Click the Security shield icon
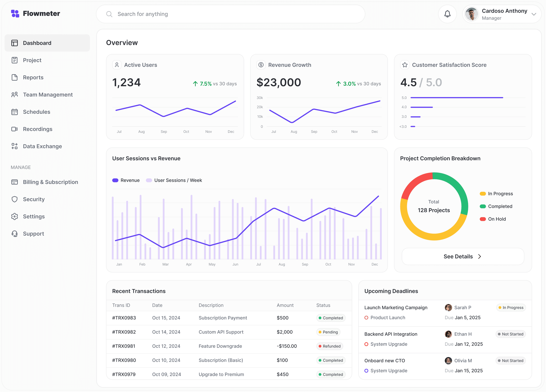The height and width of the screenshot is (392, 546). pos(14,199)
